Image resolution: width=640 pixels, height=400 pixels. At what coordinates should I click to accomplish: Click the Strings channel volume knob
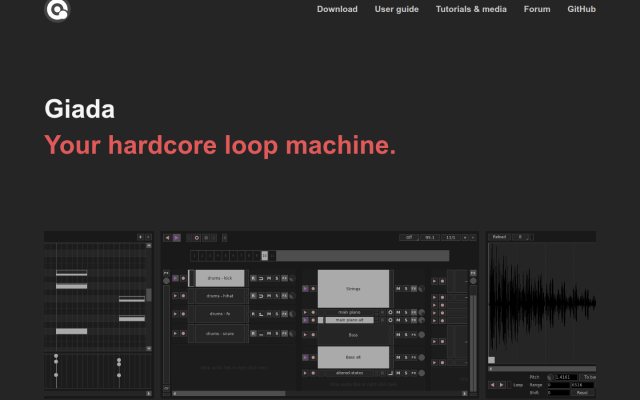(x=422, y=289)
